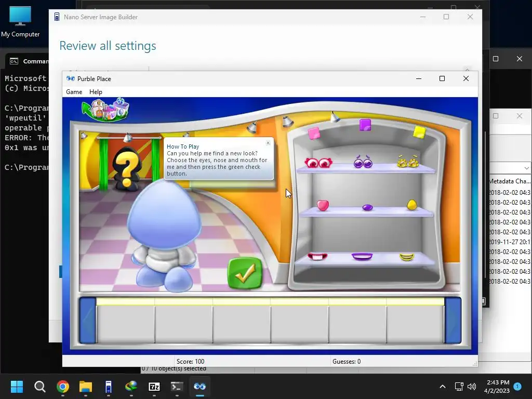Return to the Purble Place main menu icon
Screen dimensions: 532x399
[x=105, y=110]
